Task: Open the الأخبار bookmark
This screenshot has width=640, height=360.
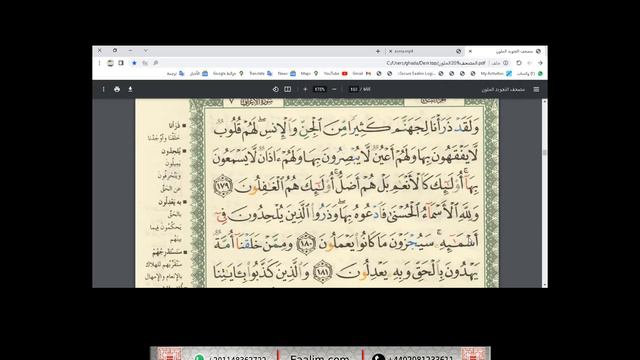Action: pos(199,73)
